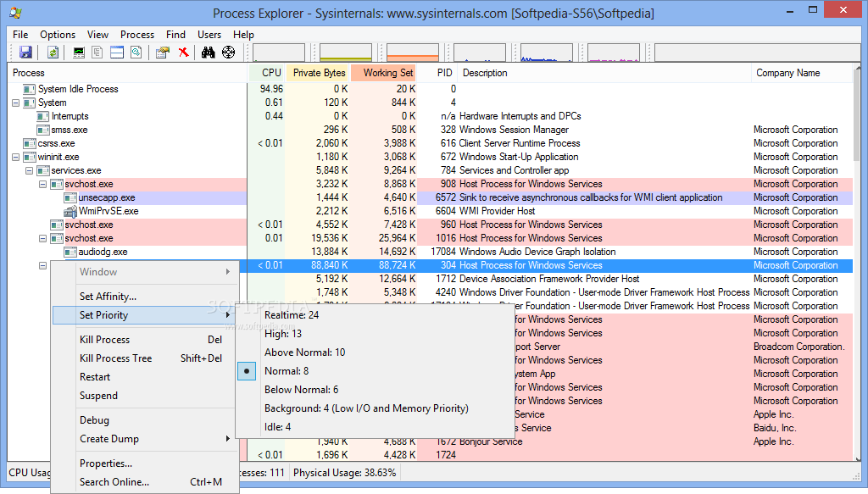Collapse the System tree node
The height and width of the screenshot is (494, 868).
point(15,103)
